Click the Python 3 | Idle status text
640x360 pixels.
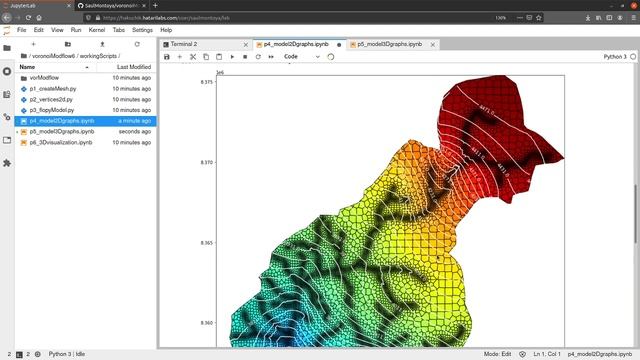pyautogui.click(x=67, y=354)
